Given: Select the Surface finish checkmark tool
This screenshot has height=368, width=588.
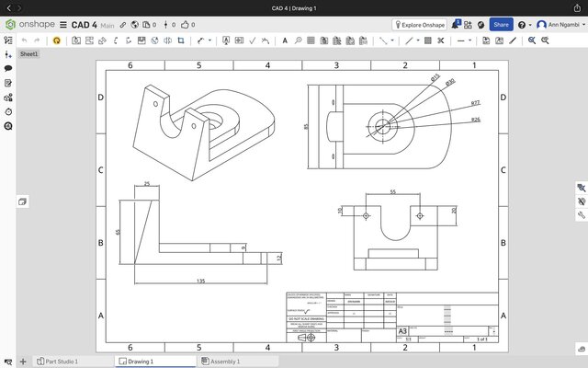Looking at the screenshot, I should click(x=252, y=40).
